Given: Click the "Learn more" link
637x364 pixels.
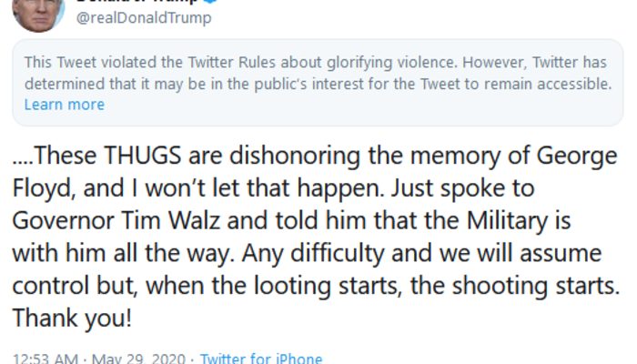Looking at the screenshot, I should (x=64, y=105).
